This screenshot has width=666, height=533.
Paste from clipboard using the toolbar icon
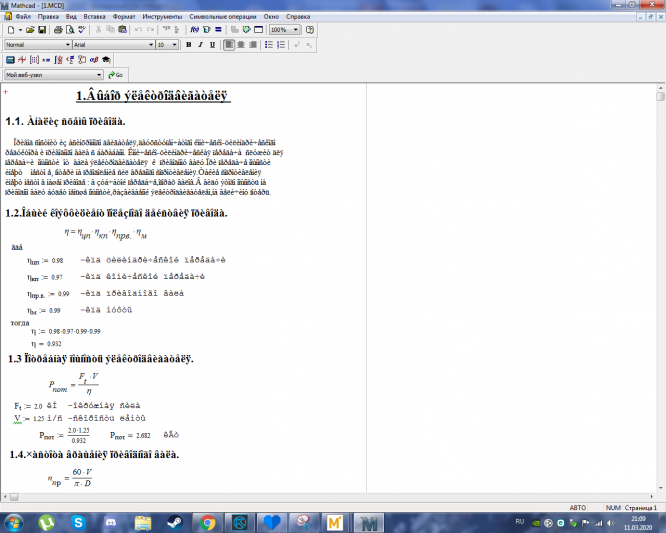click(122, 30)
